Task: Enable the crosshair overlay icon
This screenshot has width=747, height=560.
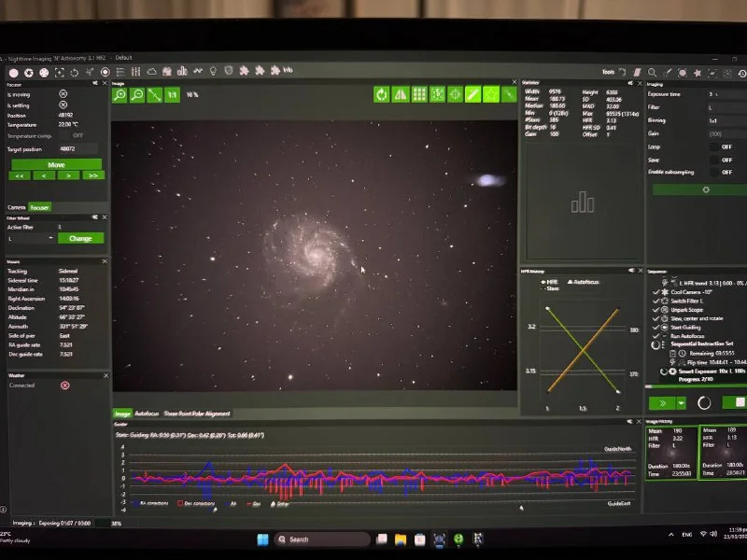Action: pos(455,94)
